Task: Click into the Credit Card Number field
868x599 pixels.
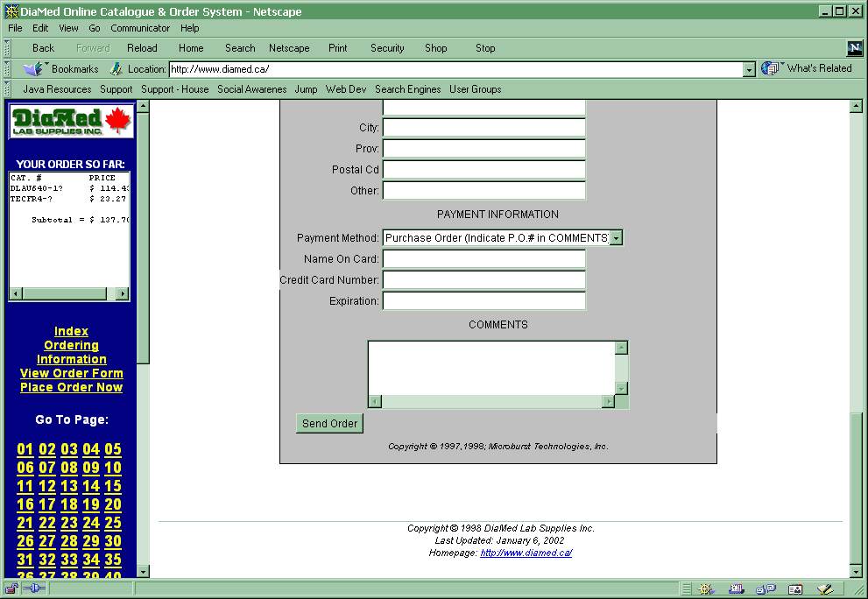Action: click(x=483, y=280)
